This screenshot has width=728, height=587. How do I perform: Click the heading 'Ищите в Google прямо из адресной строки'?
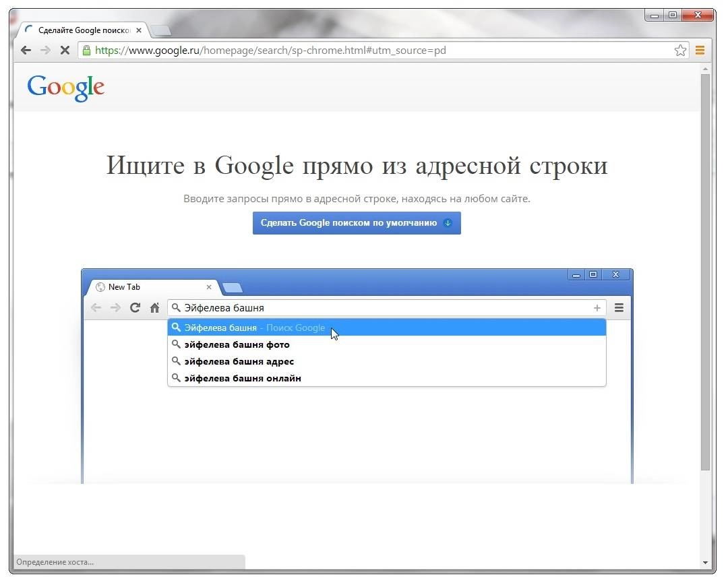(x=357, y=165)
